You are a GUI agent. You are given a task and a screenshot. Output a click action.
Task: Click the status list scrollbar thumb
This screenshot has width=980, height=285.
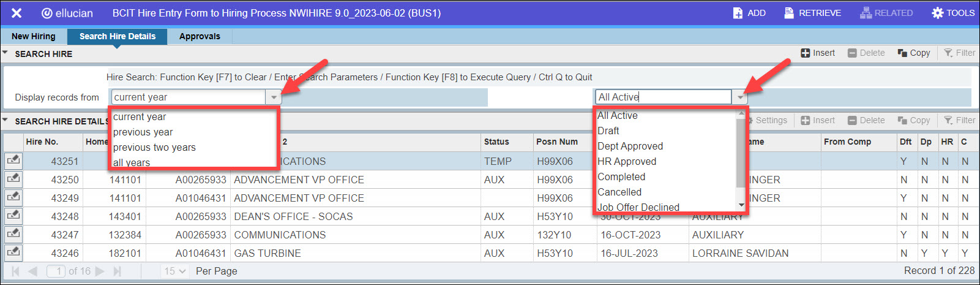[x=741, y=152]
